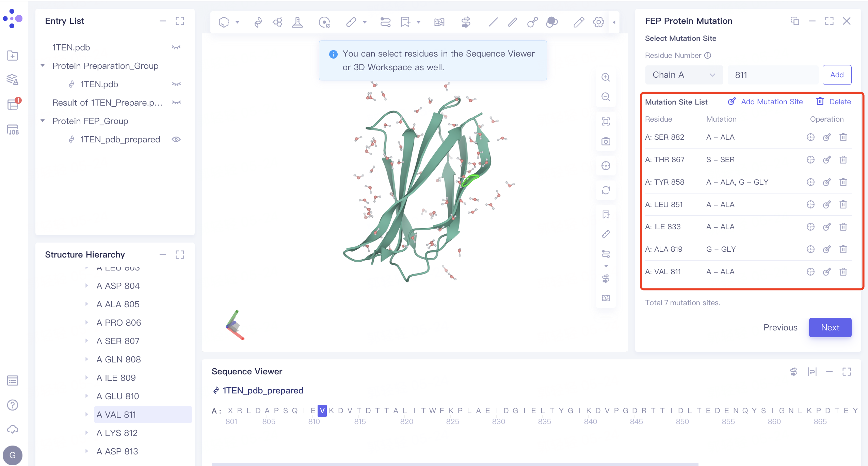Click Add Mutation Site link
Image resolution: width=868 pixels, height=466 pixels.
771,102
